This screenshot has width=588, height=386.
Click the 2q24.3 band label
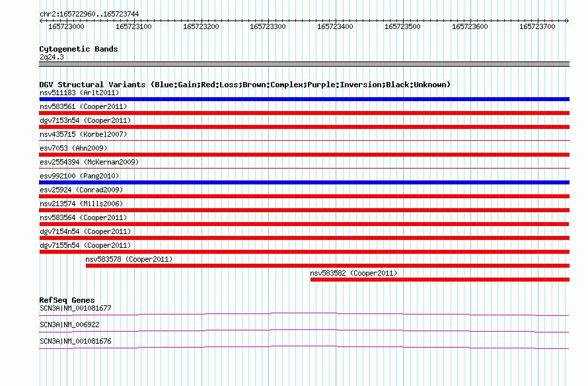click(52, 57)
